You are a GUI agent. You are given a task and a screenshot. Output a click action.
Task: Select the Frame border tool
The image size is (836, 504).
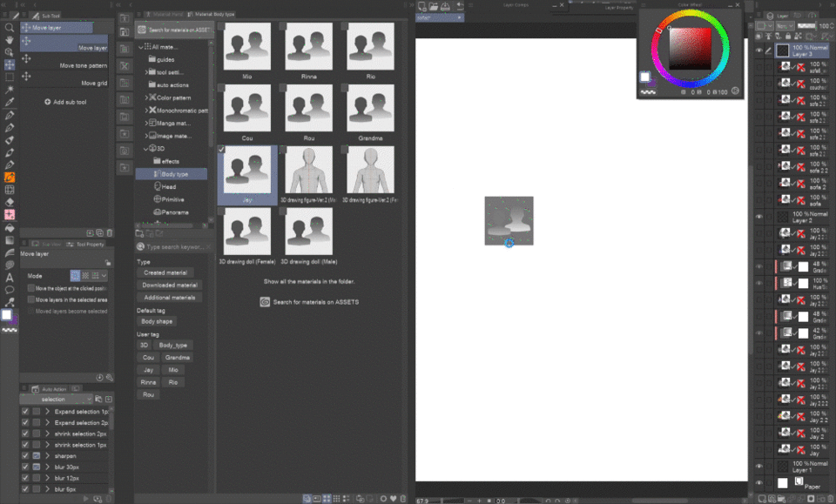(x=9, y=190)
